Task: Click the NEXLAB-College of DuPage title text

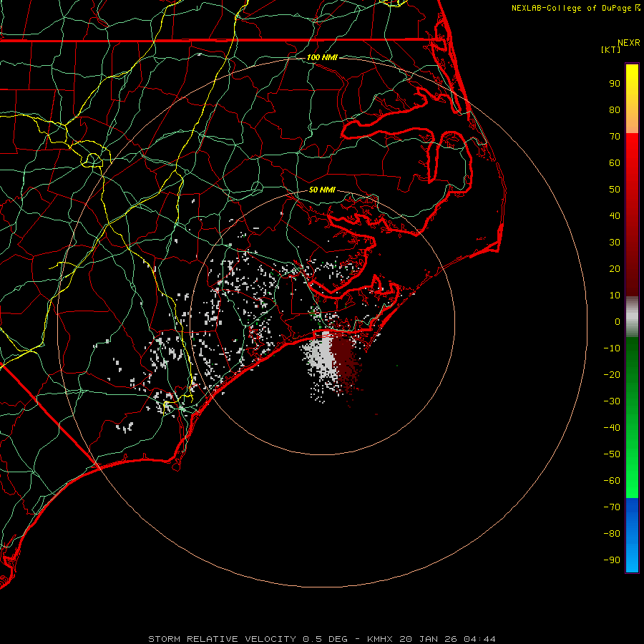Action: point(576,8)
